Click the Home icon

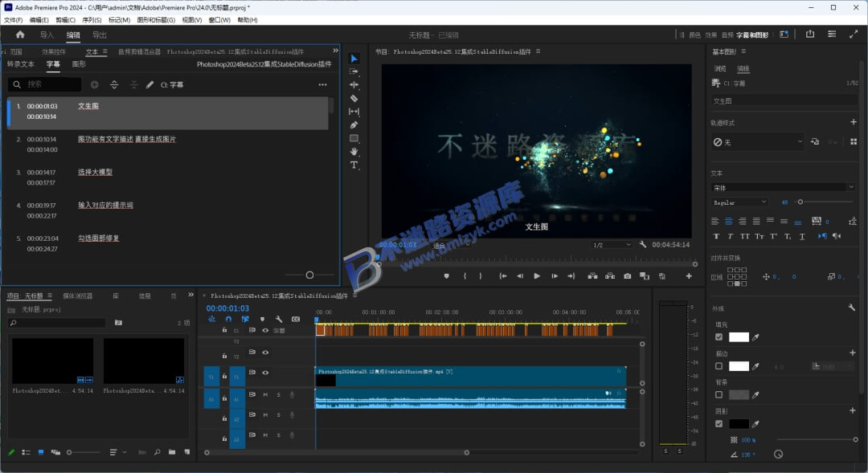(20, 35)
